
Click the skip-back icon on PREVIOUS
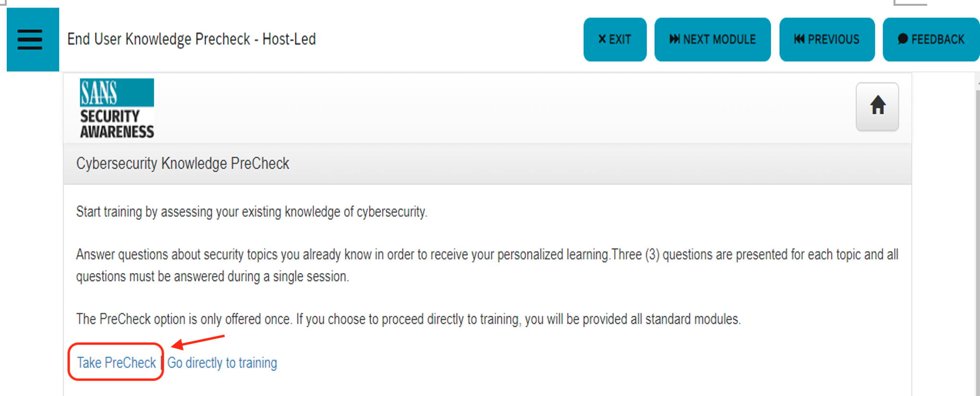[799, 39]
